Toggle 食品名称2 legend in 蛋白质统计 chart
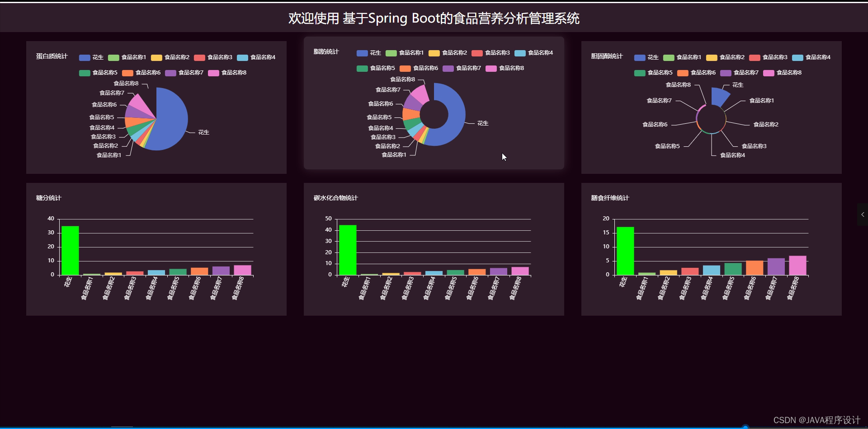The height and width of the screenshot is (429, 868). click(x=170, y=57)
